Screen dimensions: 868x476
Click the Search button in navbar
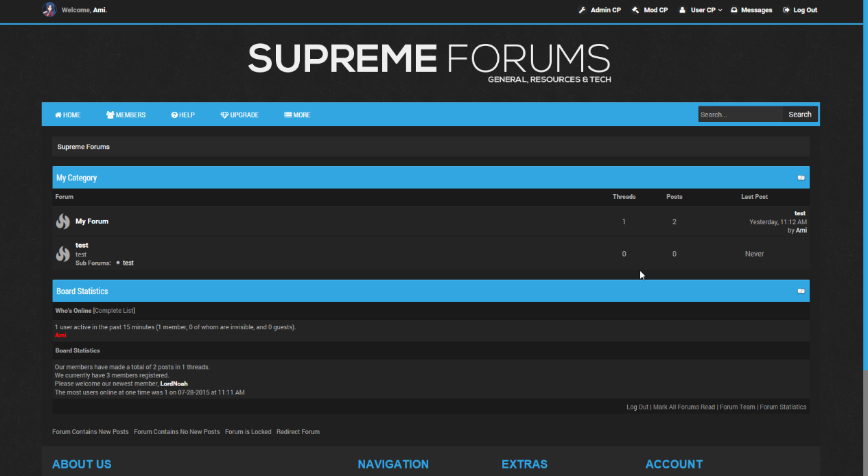800,115
